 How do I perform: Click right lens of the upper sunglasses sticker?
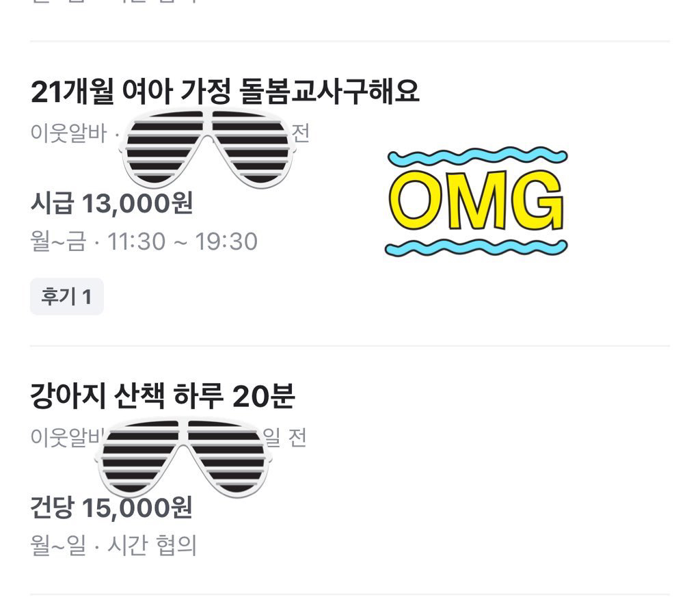249,144
